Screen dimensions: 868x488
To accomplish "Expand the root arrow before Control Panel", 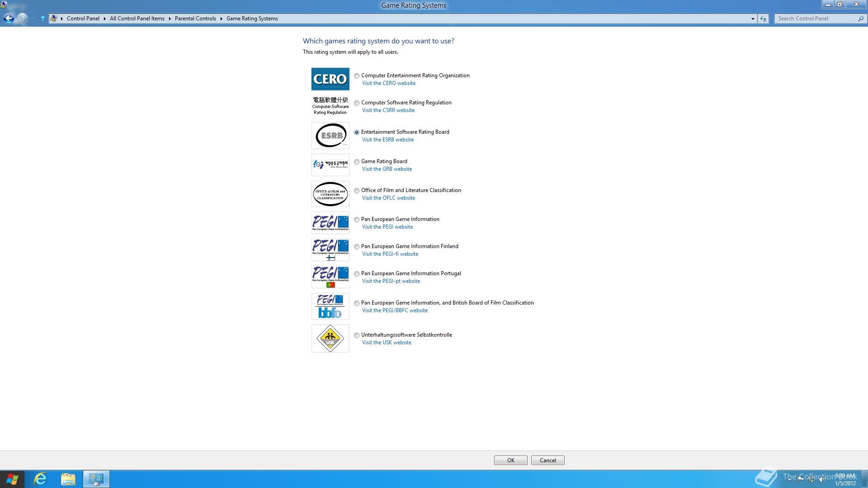I will [62, 19].
